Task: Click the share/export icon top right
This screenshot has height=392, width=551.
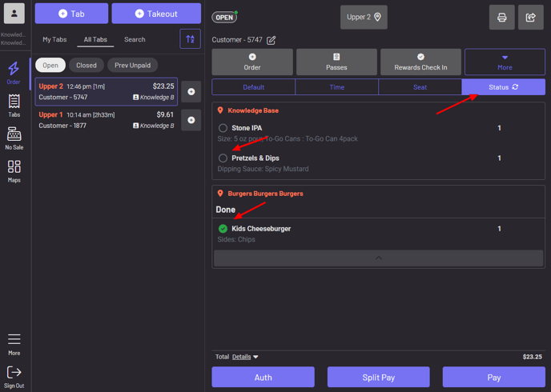Action: tap(530, 17)
